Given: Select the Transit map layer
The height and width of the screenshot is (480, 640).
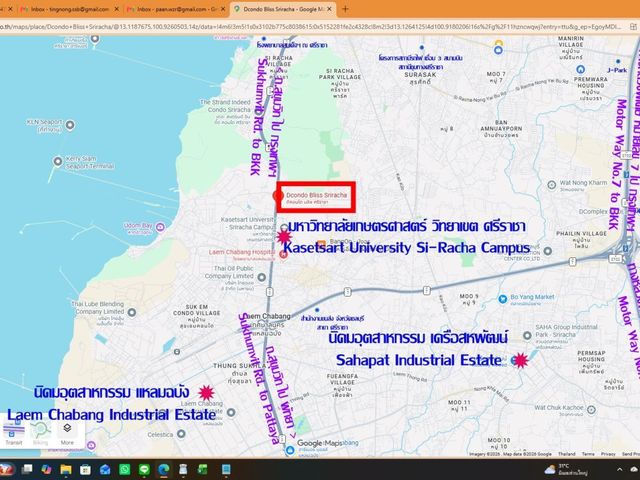Looking at the screenshot, I should click(14, 434).
